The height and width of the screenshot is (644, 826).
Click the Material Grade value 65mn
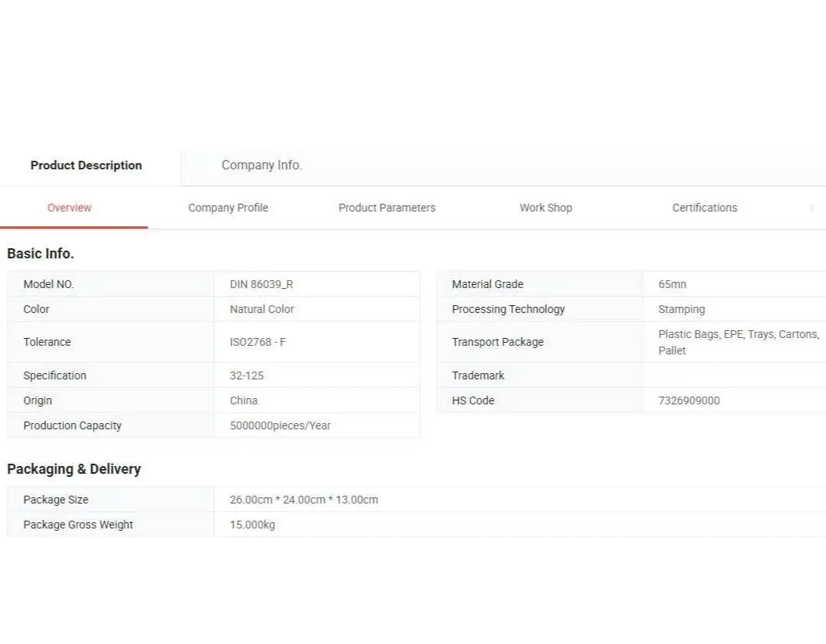(x=672, y=284)
